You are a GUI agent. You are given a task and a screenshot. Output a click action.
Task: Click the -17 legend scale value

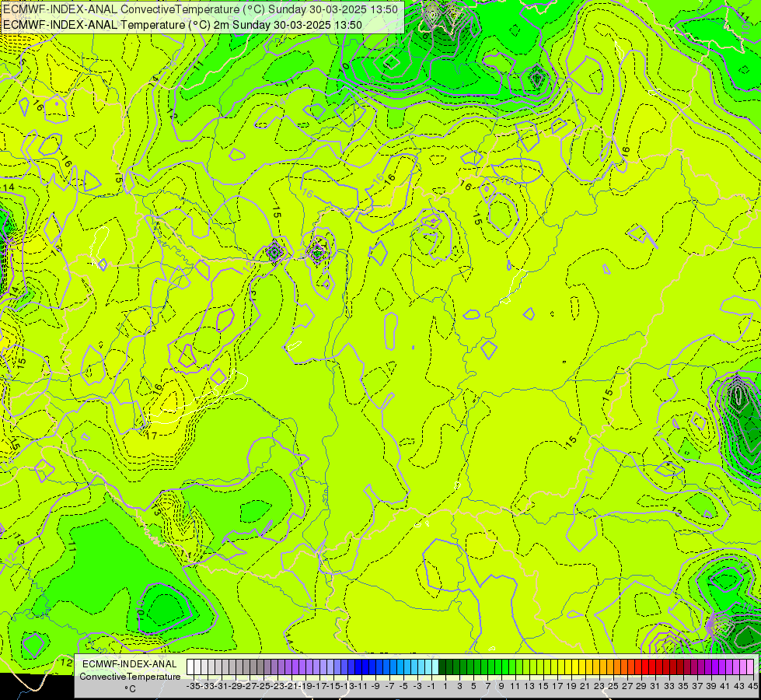[x=319, y=687]
